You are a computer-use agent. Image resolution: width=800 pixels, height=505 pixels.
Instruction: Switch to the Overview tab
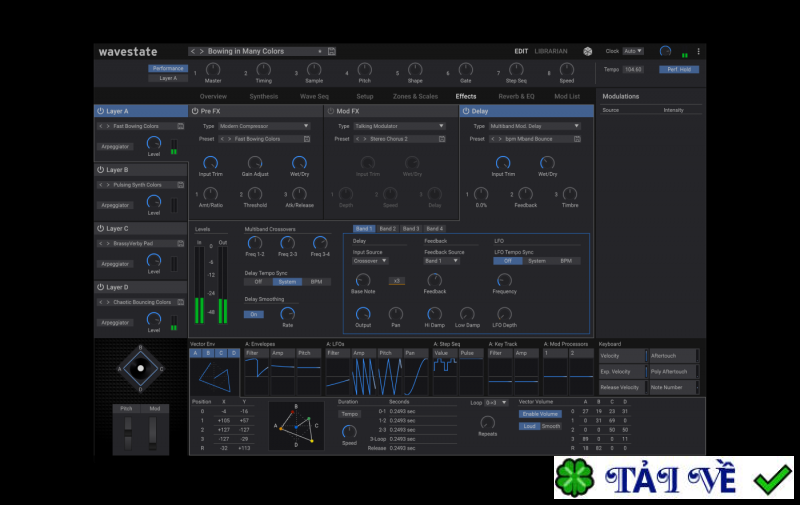pyautogui.click(x=213, y=96)
